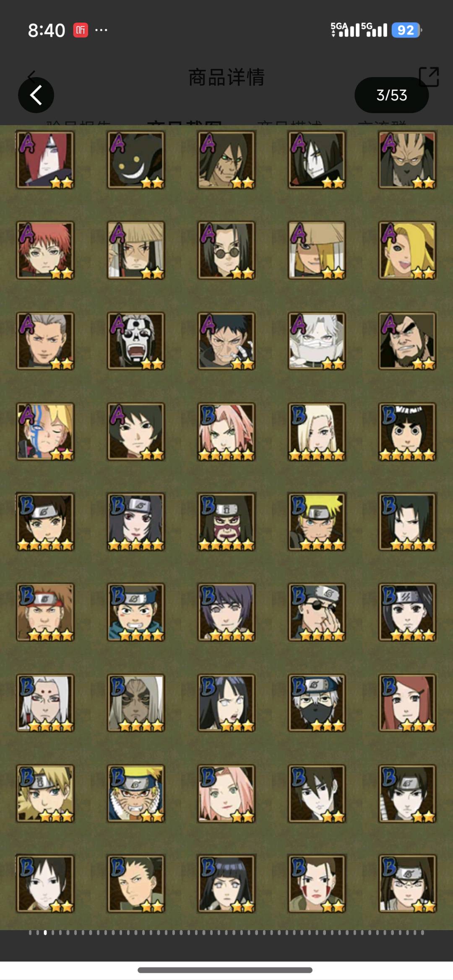
Task: Select B-rank pineapple-ponytail two-star character
Action: [x=136, y=884]
